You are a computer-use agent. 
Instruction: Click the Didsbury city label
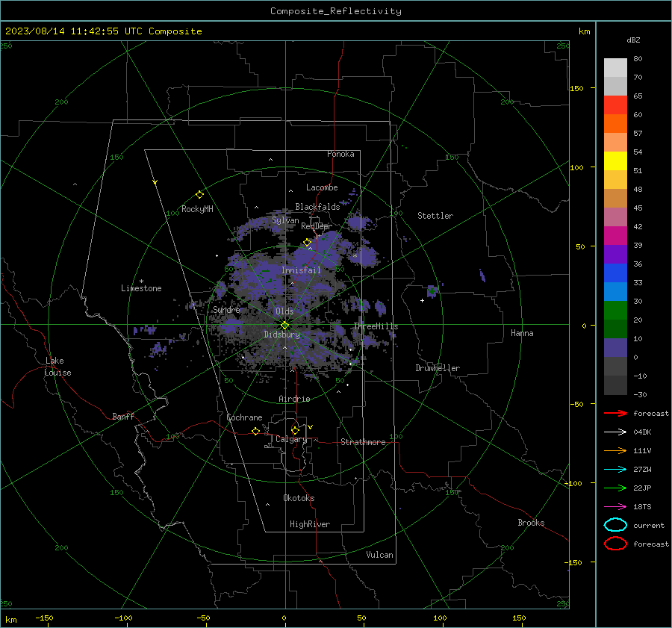[282, 335]
